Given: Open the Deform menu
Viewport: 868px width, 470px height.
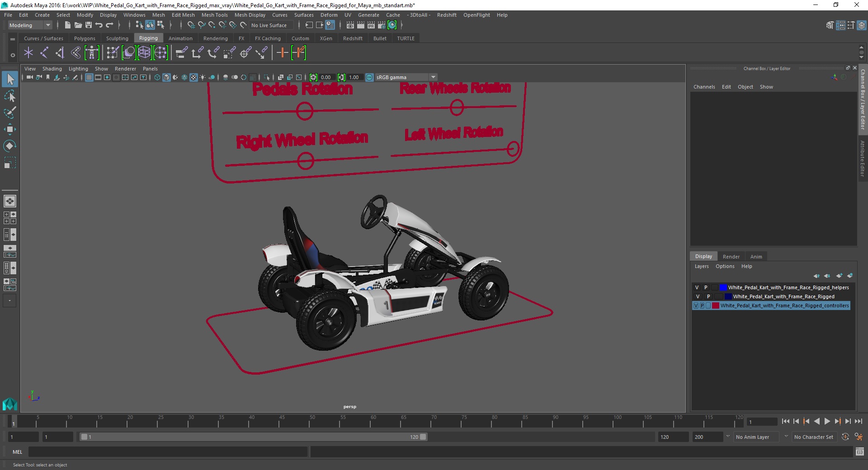Looking at the screenshot, I should [x=329, y=15].
